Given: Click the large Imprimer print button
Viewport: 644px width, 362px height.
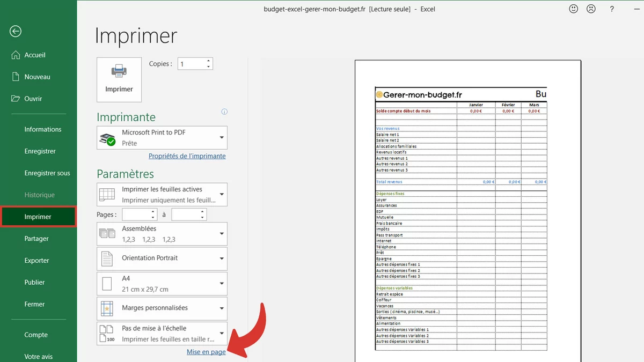Looking at the screenshot, I should click(119, 80).
